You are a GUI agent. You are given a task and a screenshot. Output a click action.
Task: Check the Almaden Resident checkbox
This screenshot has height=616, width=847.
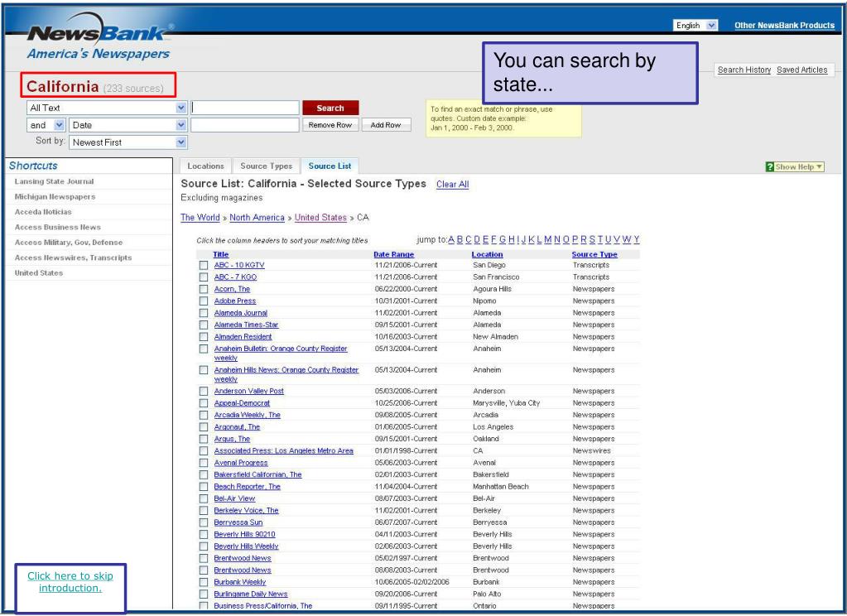[203, 337]
